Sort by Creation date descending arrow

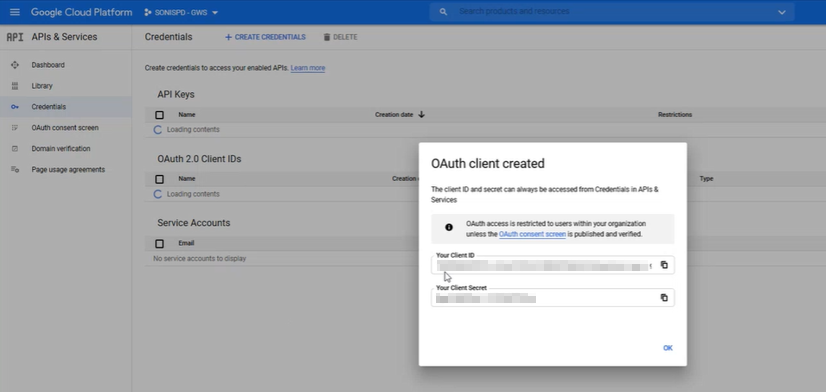coord(421,114)
